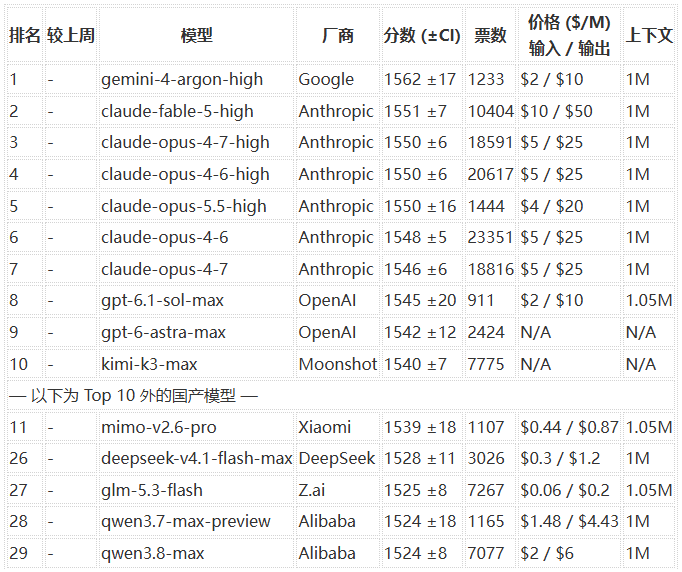Select the price $0.44 / $0.87 cell
Screen dimensions: 682x572
coord(569,427)
